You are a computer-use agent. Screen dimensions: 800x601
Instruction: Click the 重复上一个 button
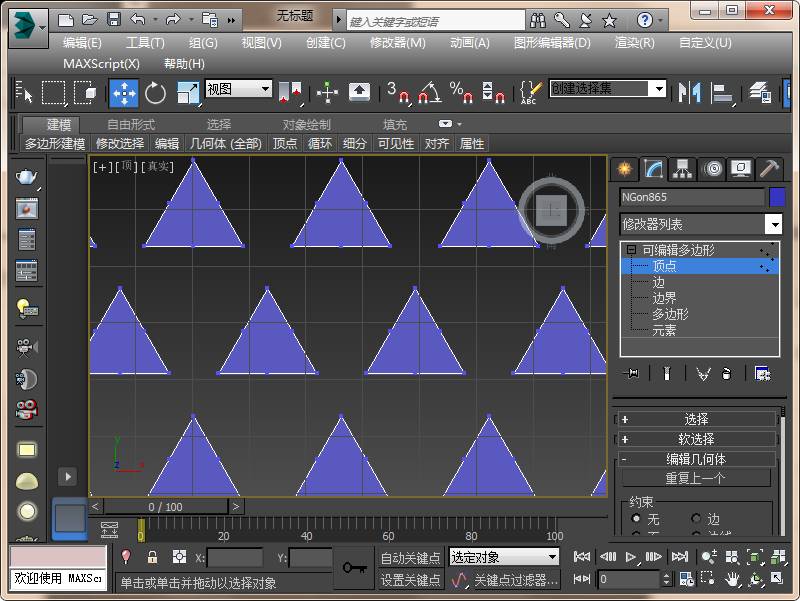tap(695, 479)
